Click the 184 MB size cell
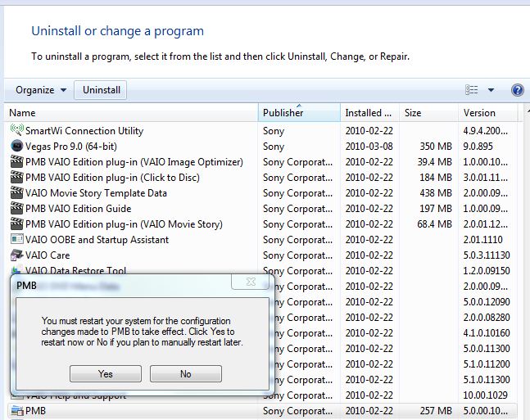The height and width of the screenshot is (420, 530). click(x=436, y=178)
